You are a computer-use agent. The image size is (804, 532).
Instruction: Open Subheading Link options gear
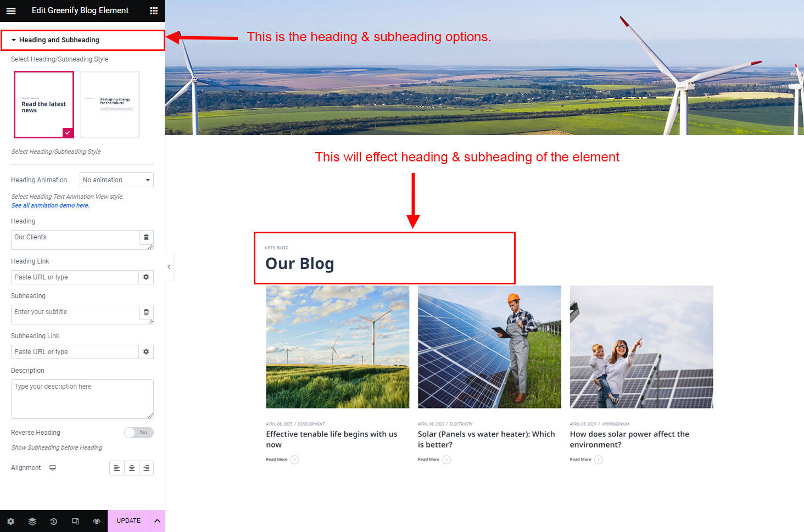tap(146, 352)
